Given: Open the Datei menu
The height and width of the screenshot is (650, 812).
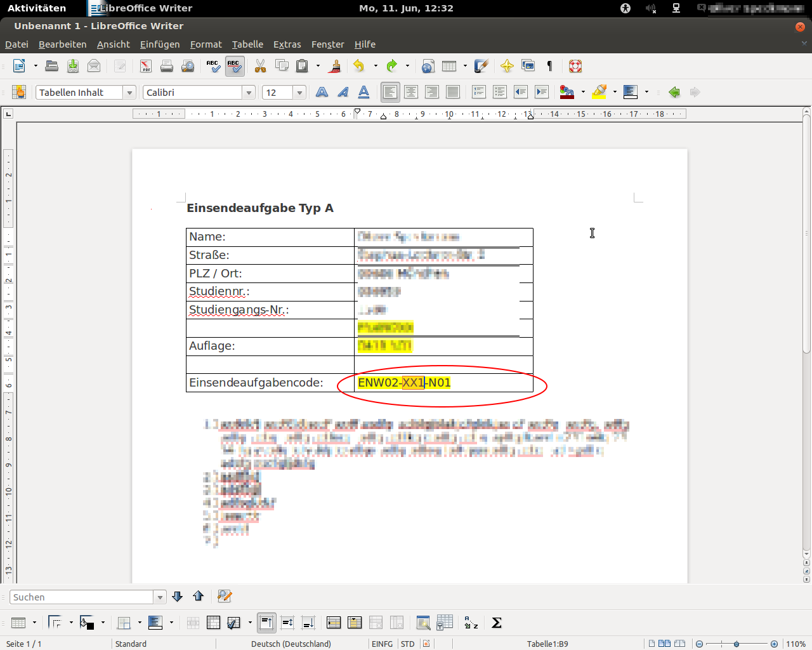Looking at the screenshot, I should coord(16,44).
